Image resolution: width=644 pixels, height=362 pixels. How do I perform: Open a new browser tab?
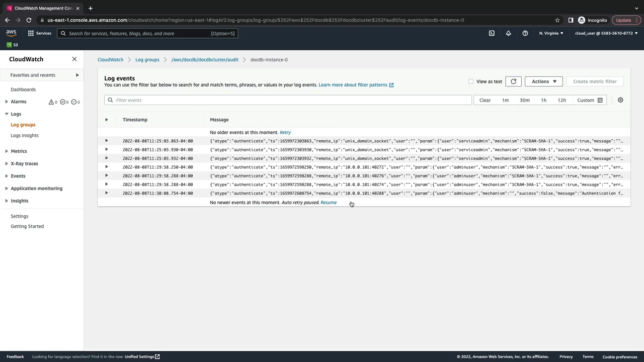point(91,8)
